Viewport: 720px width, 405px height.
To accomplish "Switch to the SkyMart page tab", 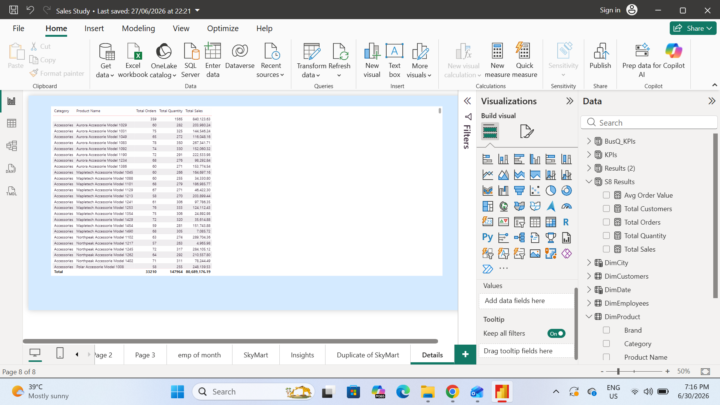I will tap(256, 355).
